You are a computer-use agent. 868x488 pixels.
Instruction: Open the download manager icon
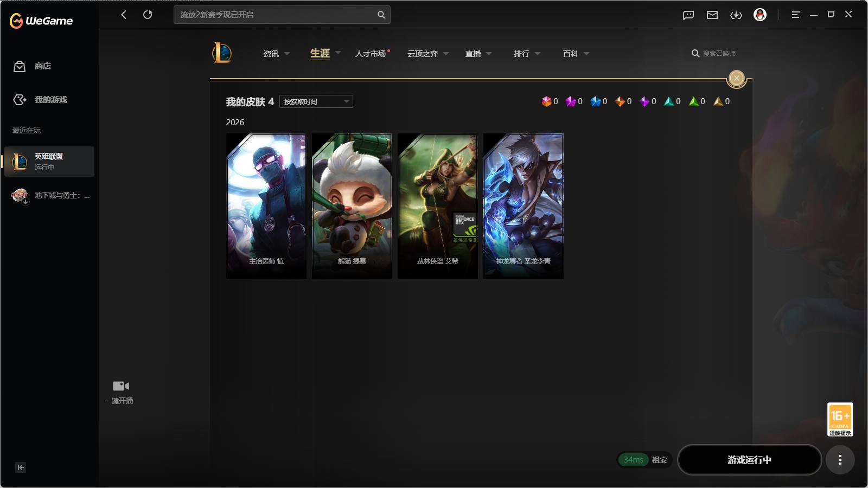coord(736,15)
